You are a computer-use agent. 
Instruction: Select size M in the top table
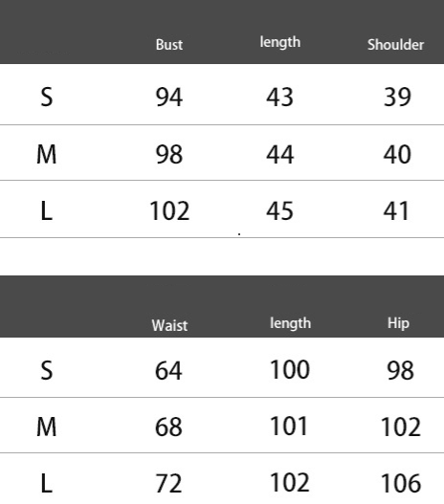click(47, 154)
